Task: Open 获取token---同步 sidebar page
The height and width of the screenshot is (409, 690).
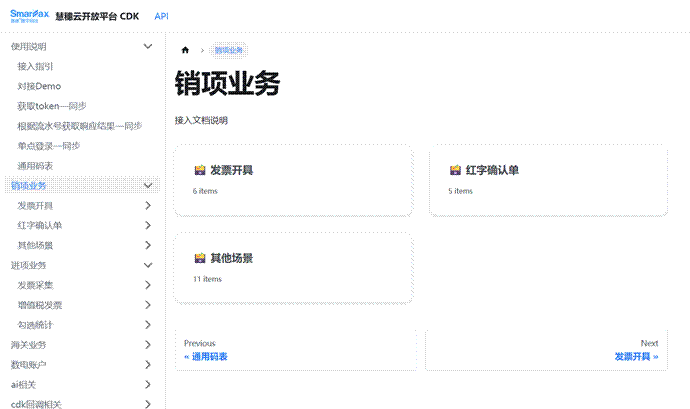Action: tap(51, 106)
